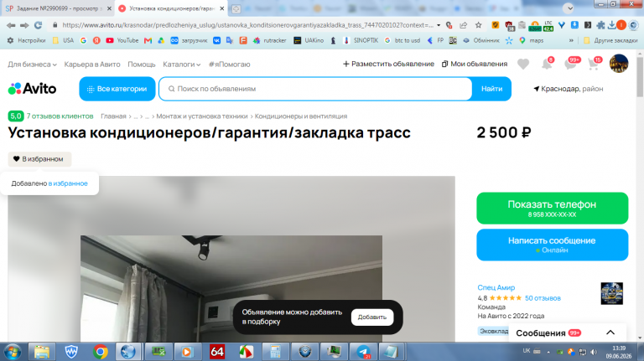Open the Gmail bookmark icon
644x361 pixels.
click(148, 40)
